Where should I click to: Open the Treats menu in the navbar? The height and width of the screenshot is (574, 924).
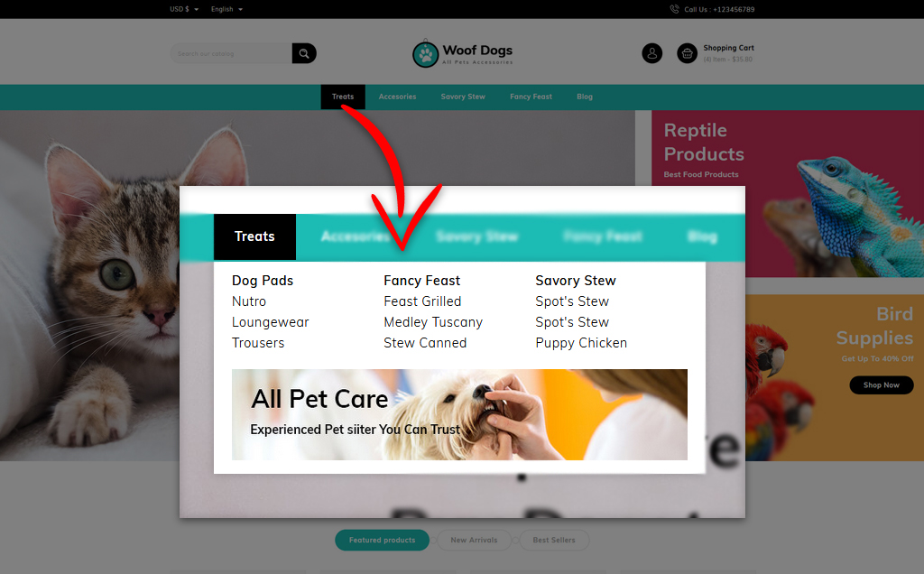[x=343, y=97]
